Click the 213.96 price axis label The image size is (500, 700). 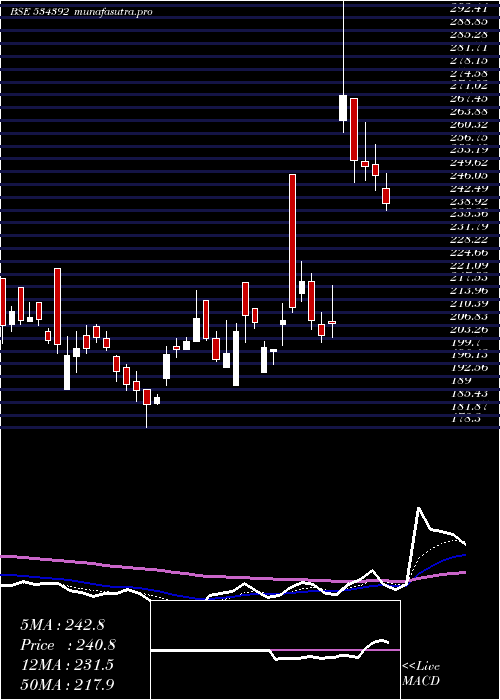point(470,291)
